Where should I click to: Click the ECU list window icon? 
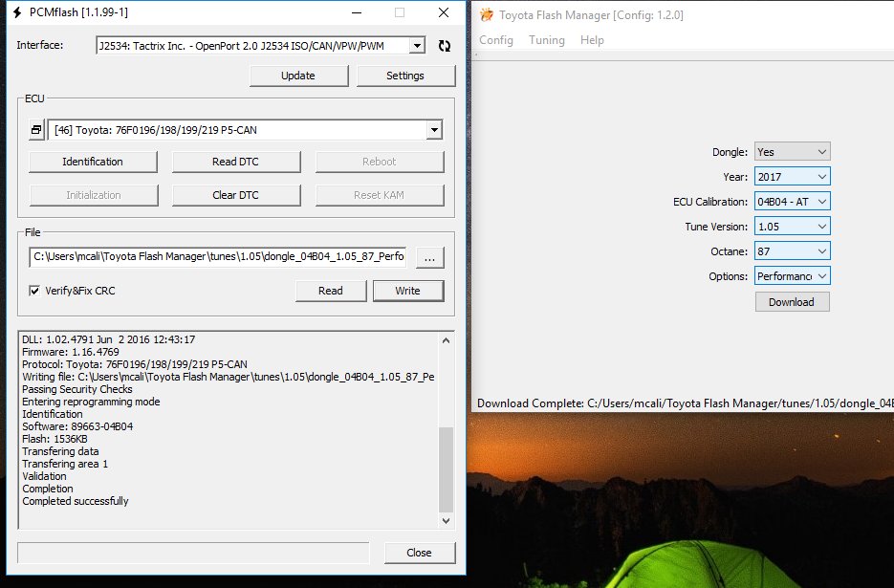click(x=36, y=130)
